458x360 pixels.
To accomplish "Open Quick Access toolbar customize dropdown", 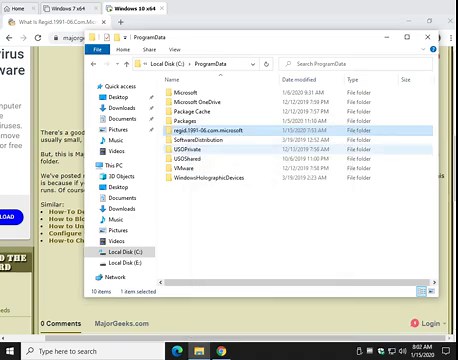I will point(125,37).
